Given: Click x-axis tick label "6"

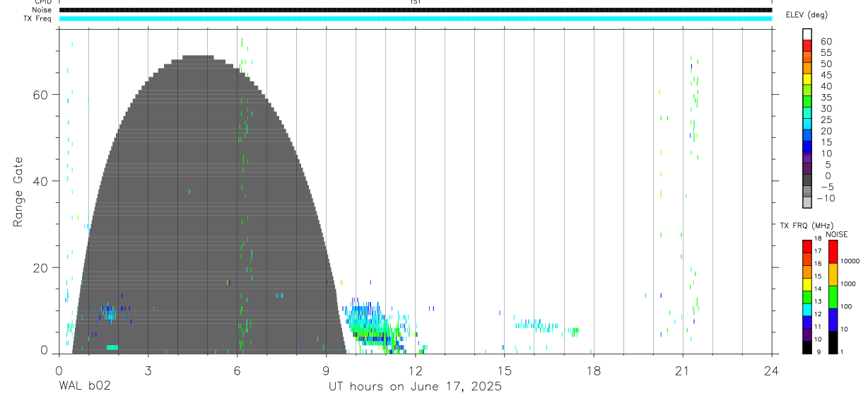Looking at the screenshot, I should click(x=237, y=370).
